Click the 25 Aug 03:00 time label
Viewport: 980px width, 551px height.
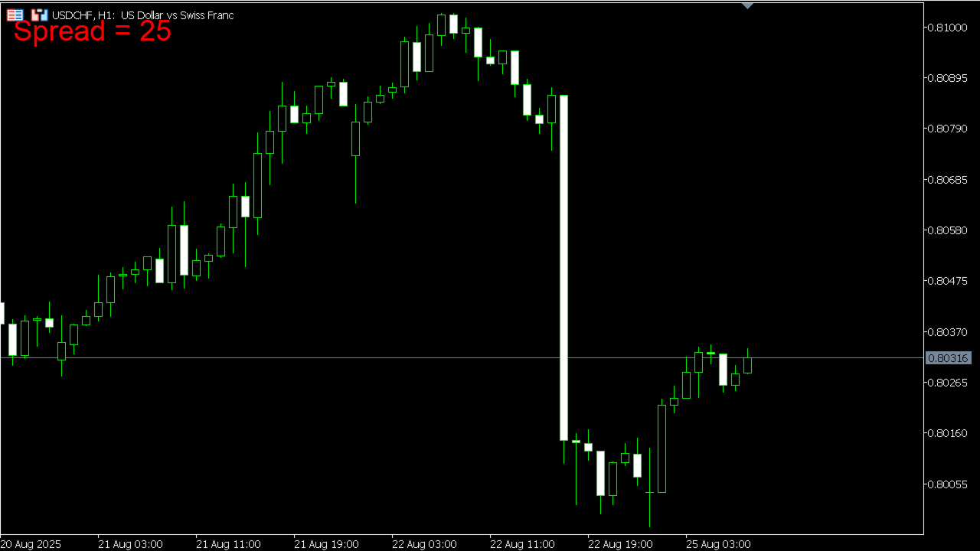tap(718, 544)
